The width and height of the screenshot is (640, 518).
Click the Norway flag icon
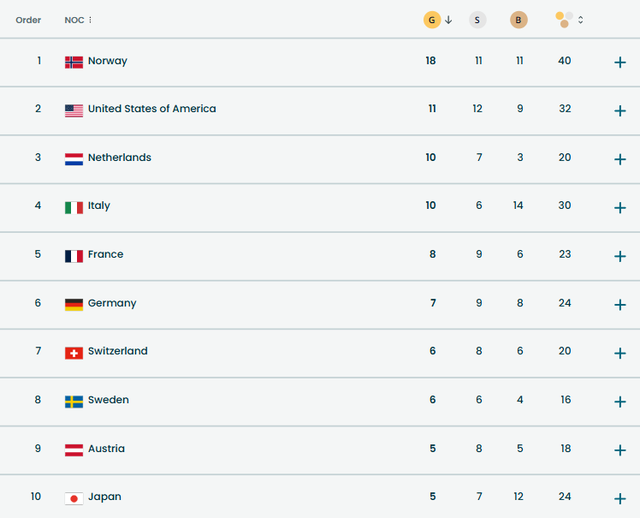74,62
